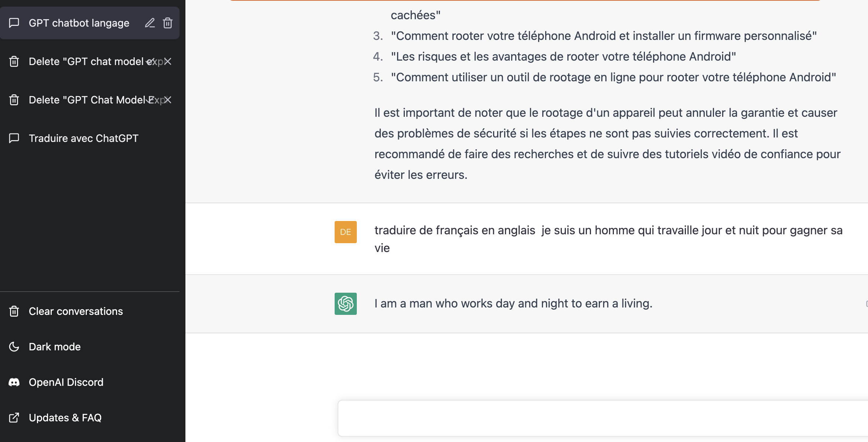Toggle Dark mode
Viewport: 868px width, 442px height.
click(x=90, y=347)
